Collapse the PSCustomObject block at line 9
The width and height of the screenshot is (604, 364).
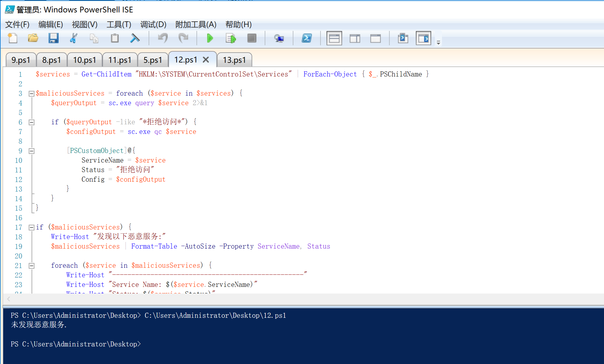pos(32,151)
